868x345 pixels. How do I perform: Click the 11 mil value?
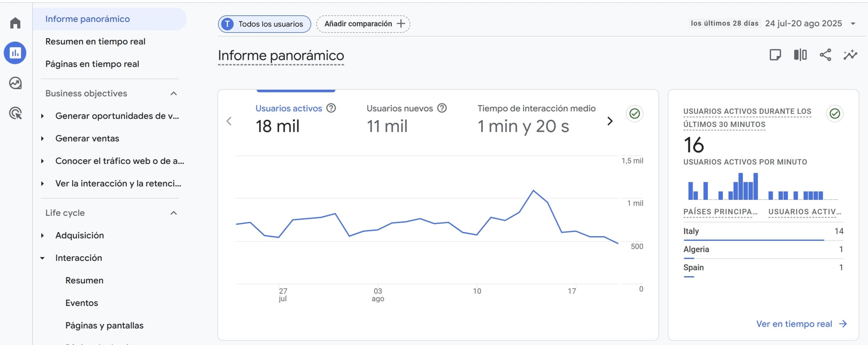pyautogui.click(x=387, y=126)
